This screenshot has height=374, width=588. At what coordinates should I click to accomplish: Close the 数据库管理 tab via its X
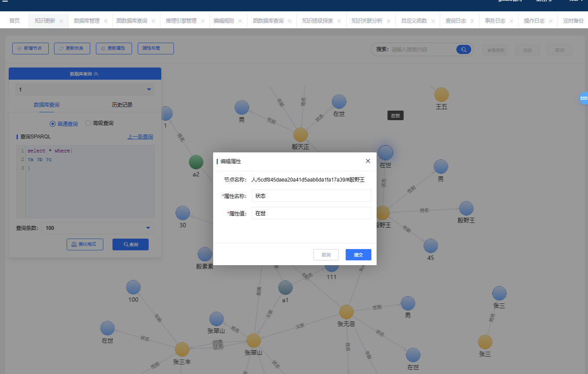105,21
